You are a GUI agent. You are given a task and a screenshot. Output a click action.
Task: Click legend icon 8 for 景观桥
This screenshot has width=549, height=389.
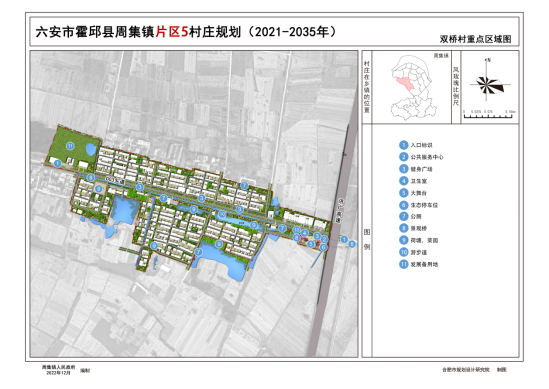point(404,228)
